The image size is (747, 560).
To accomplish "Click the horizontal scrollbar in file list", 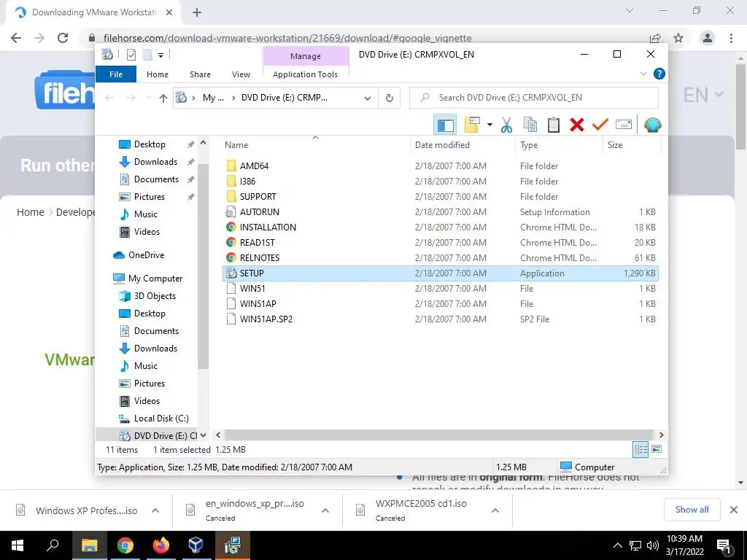I will click(x=439, y=435).
